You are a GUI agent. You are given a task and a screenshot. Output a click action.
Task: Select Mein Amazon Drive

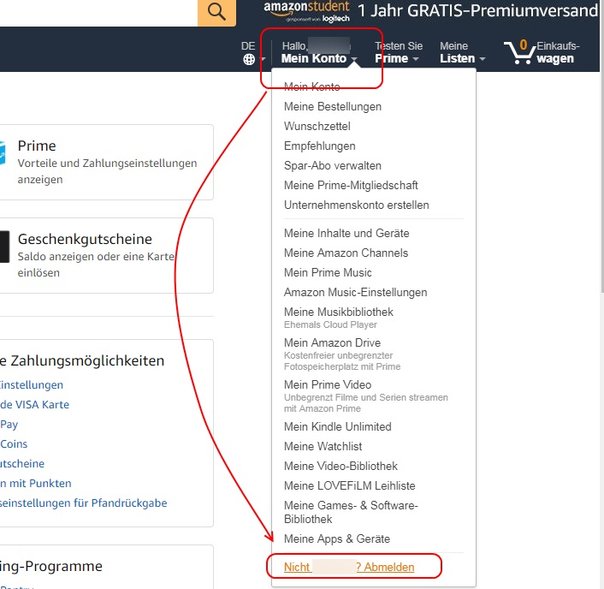click(x=332, y=343)
